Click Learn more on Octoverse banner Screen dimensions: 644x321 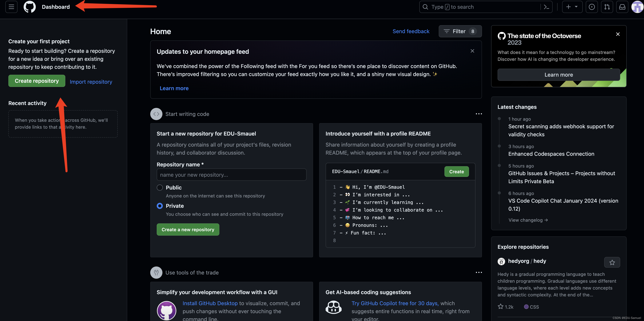559,75
